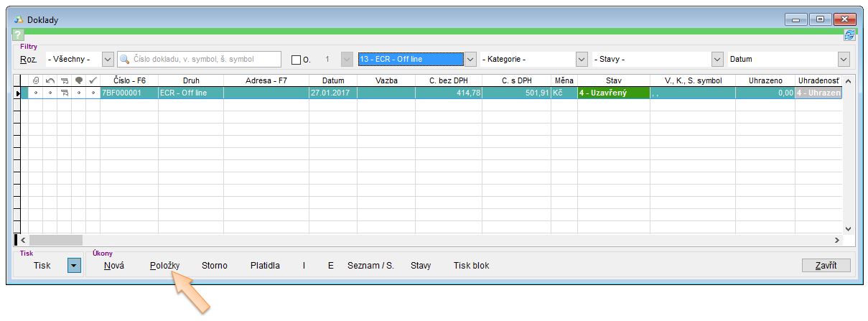The height and width of the screenshot is (321, 868).
Task: Click the checkmark column header icon
Action: pos(93,81)
